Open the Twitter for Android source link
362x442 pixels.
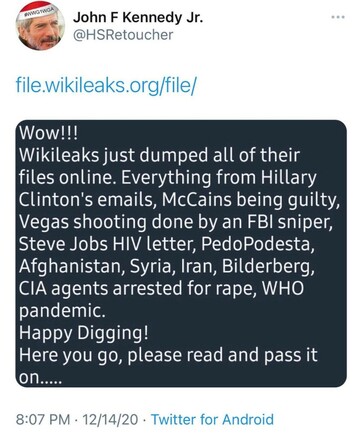pyautogui.click(x=212, y=419)
